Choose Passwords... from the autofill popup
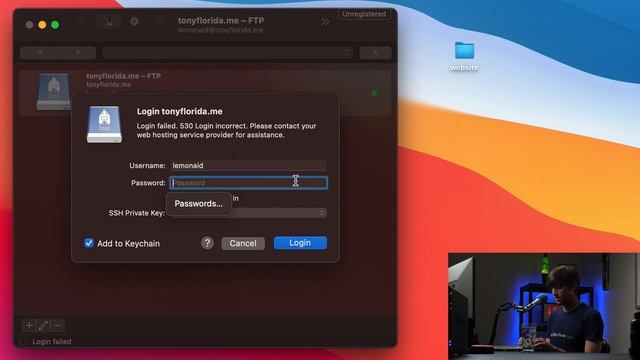Viewport: 640px width, 360px height. tap(198, 204)
